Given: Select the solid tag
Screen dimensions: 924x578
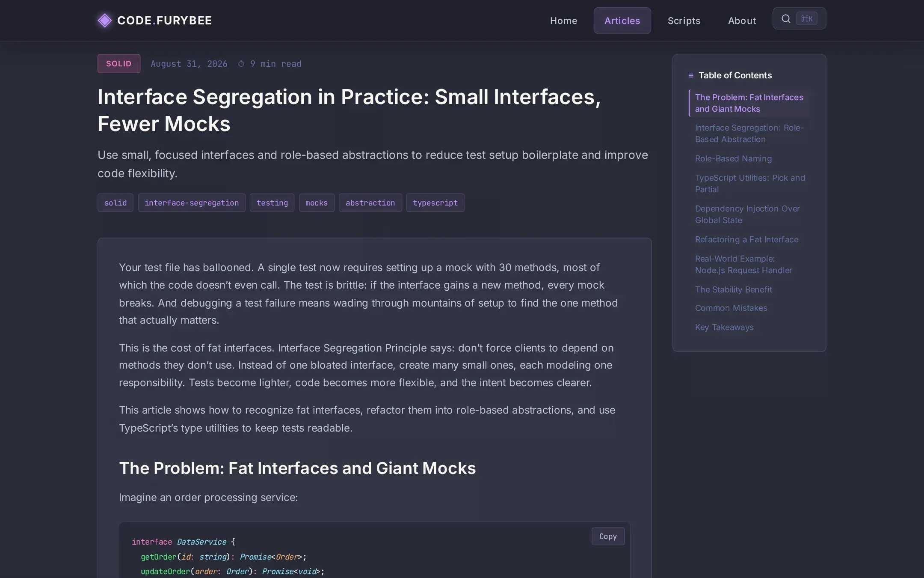Looking at the screenshot, I should click(115, 203).
